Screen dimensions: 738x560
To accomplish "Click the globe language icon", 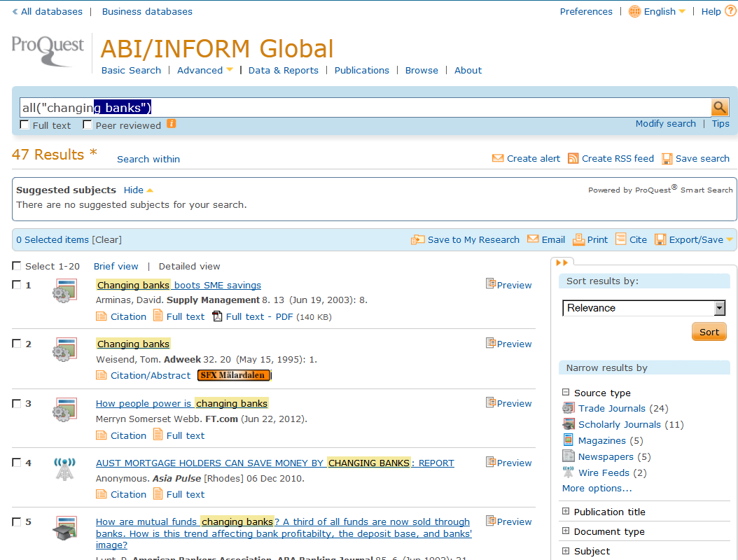I will coord(634,11).
